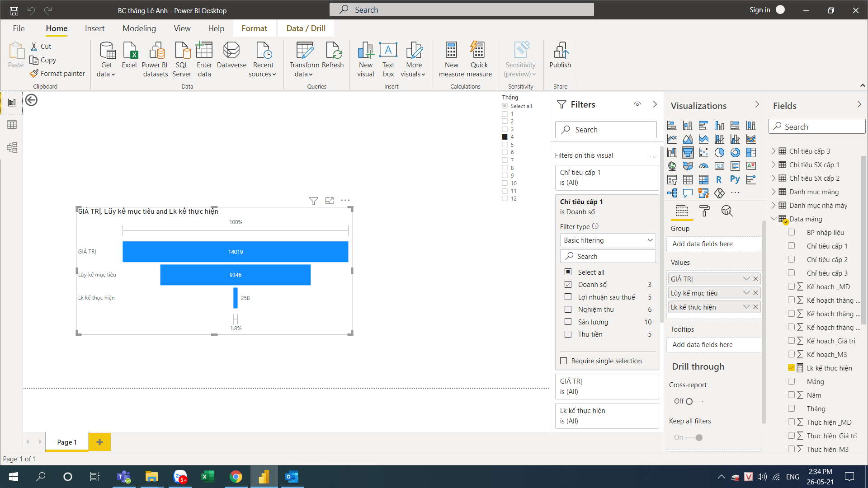This screenshot has height=488, width=868.
Task: Open the Lũy kế mục tiêu field dropdown
Action: [x=746, y=293]
